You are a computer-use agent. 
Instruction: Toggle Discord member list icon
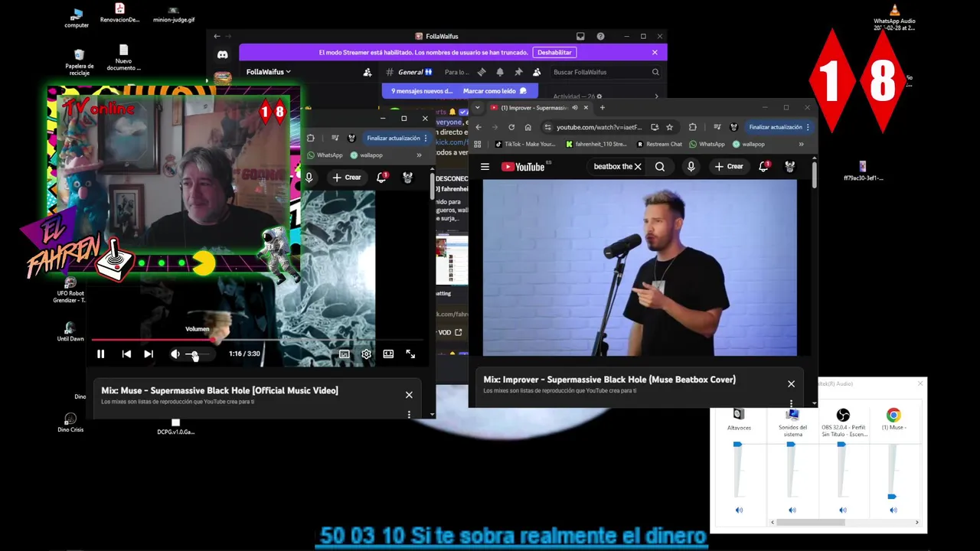click(537, 72)
